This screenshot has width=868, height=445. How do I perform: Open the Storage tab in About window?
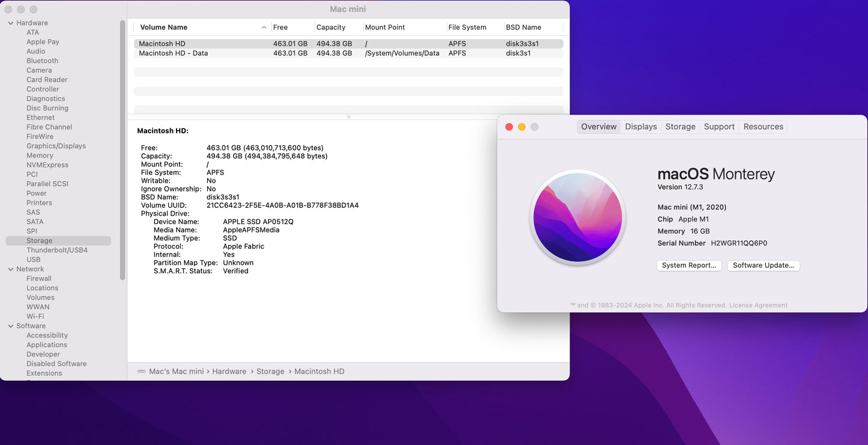click(x=681, y=127)
